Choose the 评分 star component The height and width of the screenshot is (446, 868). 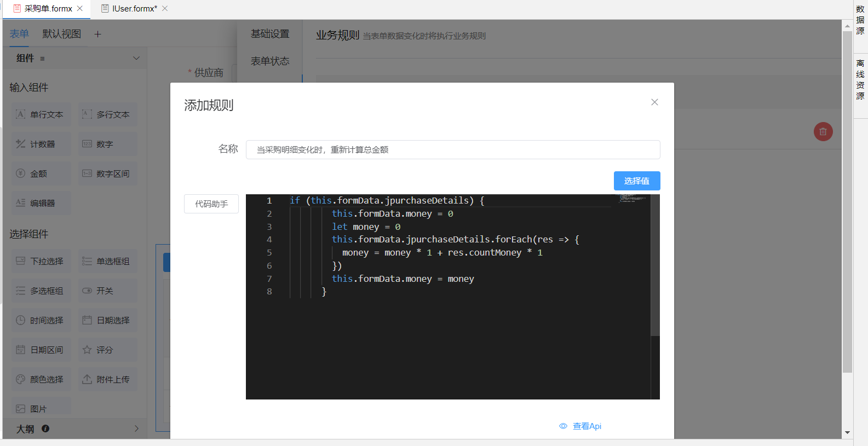point(107,350)
